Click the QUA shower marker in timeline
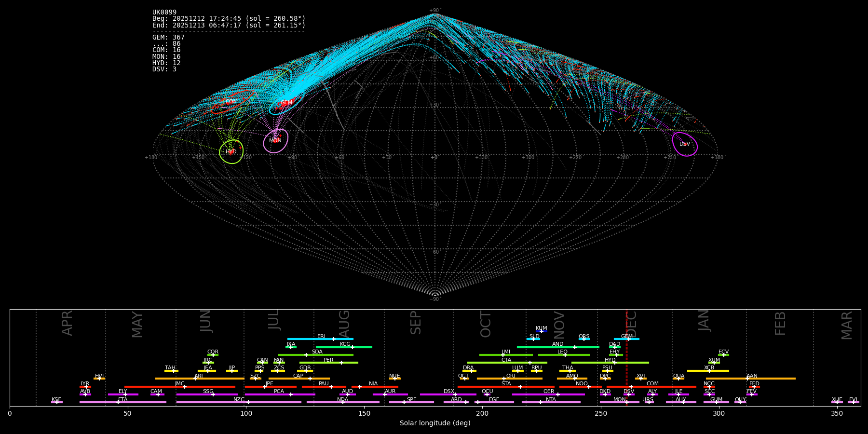Viewport: 868px width, 434px height. pos(678,379)
